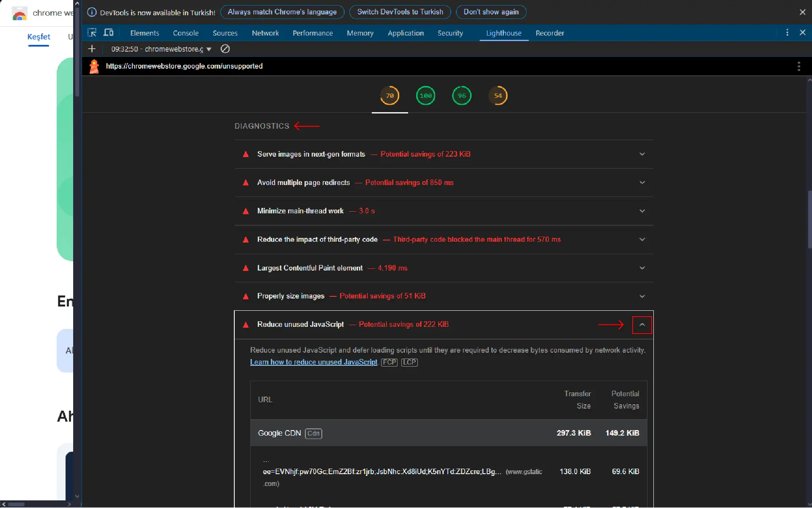Go to the Security tab
Image resolution: width=812 pixels, height=508 pixels.
pos(450,33)
